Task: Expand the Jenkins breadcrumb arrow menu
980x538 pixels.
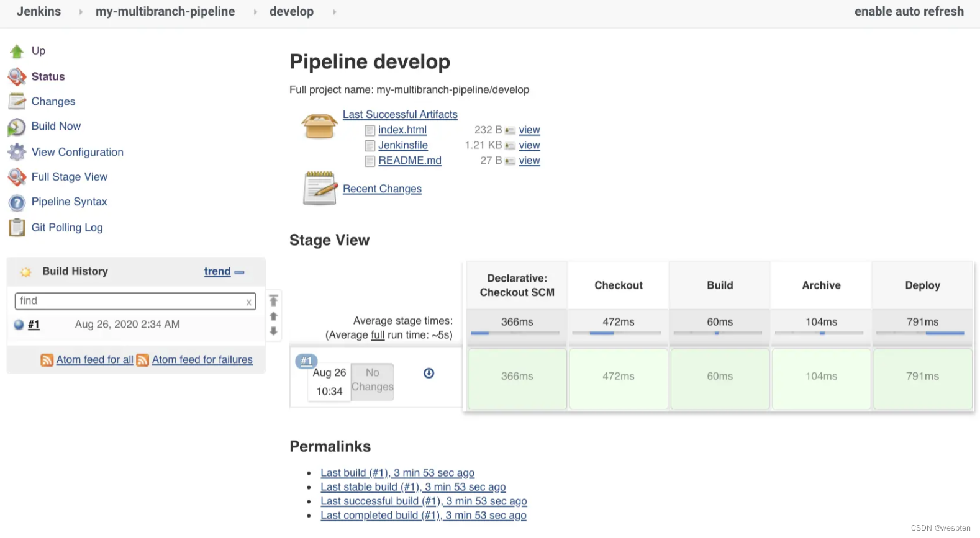Action: [81, 12]
